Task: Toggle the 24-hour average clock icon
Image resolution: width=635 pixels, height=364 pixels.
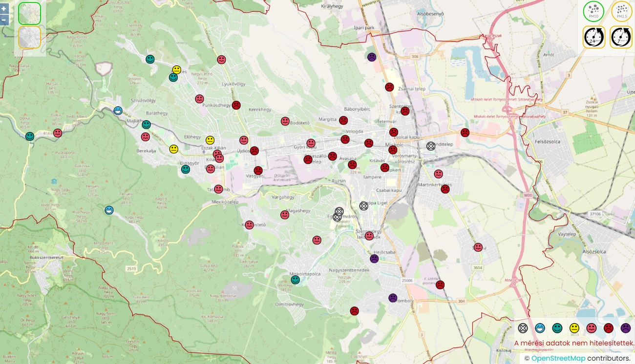Action: [593, 37]
